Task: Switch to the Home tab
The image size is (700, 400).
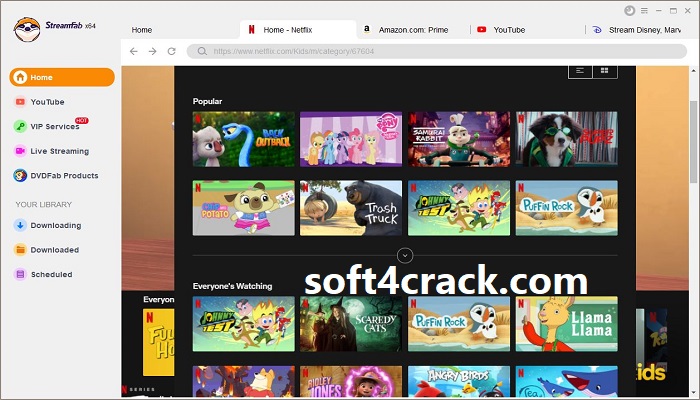Action: 142,30
